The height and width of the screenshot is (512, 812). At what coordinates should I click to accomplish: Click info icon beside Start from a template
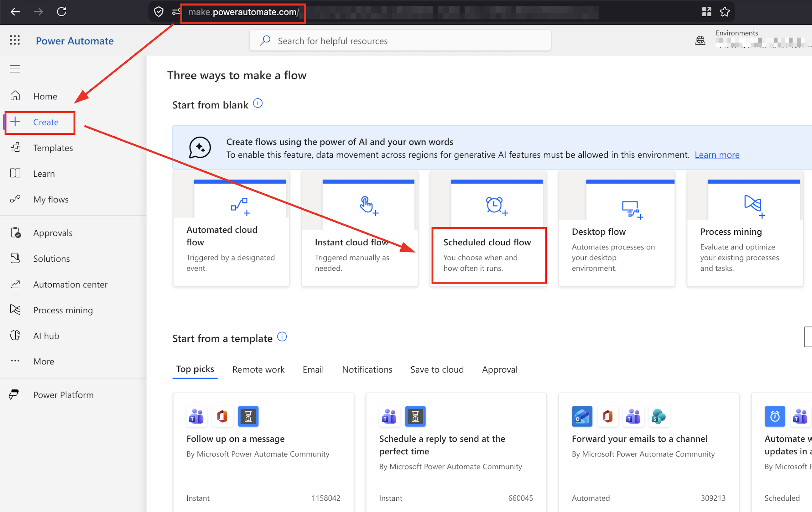point(282,337)
